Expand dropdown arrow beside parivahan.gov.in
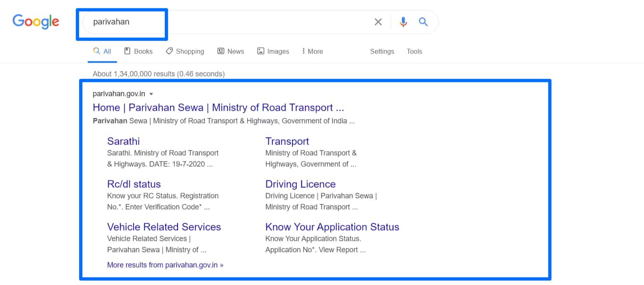Viewport: 644px width, 285px height. 151,94
